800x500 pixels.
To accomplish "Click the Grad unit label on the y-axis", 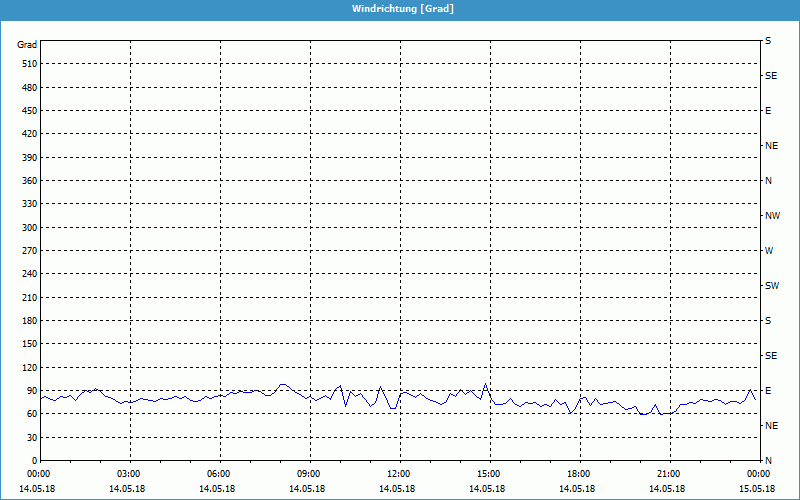I will pos(27,45).
